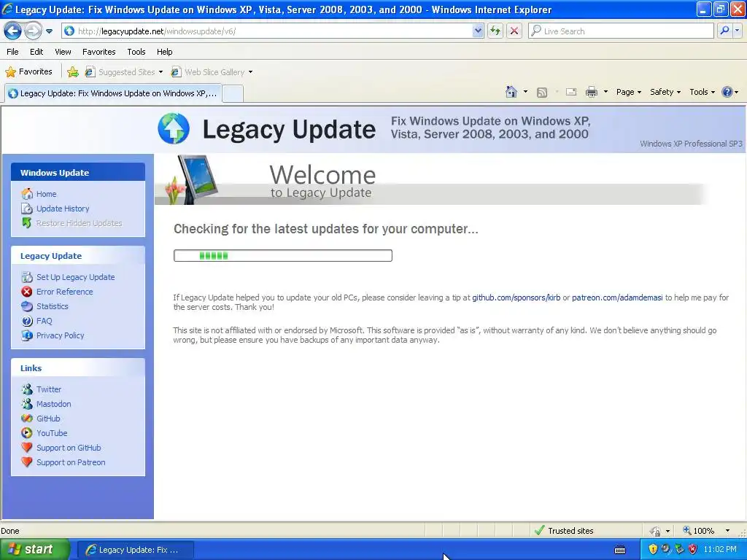747x560 pixels.
Task: Open a new blank tab
Action: pyautogui.click(x=233, y=93)
